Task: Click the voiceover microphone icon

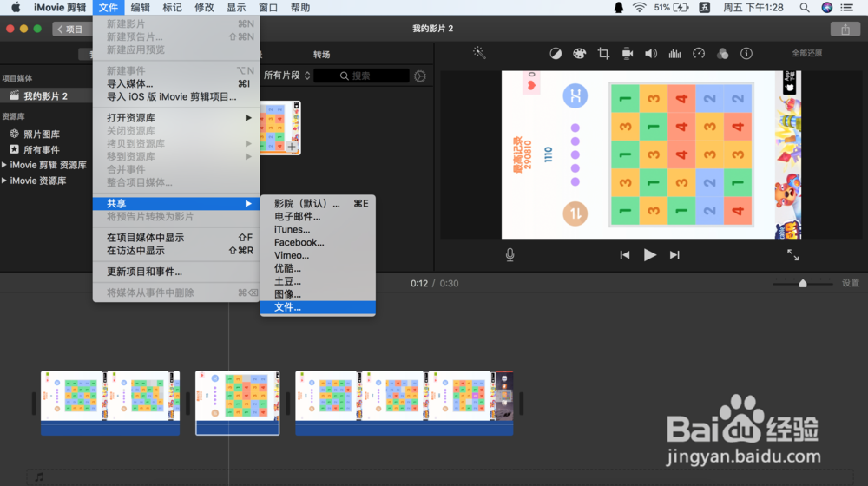Action: point(510,254)
